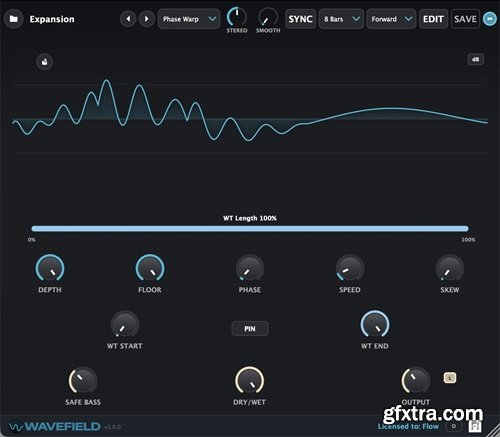500x437 pixels.
Task: Click the STEREO knob
Action: click(237, 17)
